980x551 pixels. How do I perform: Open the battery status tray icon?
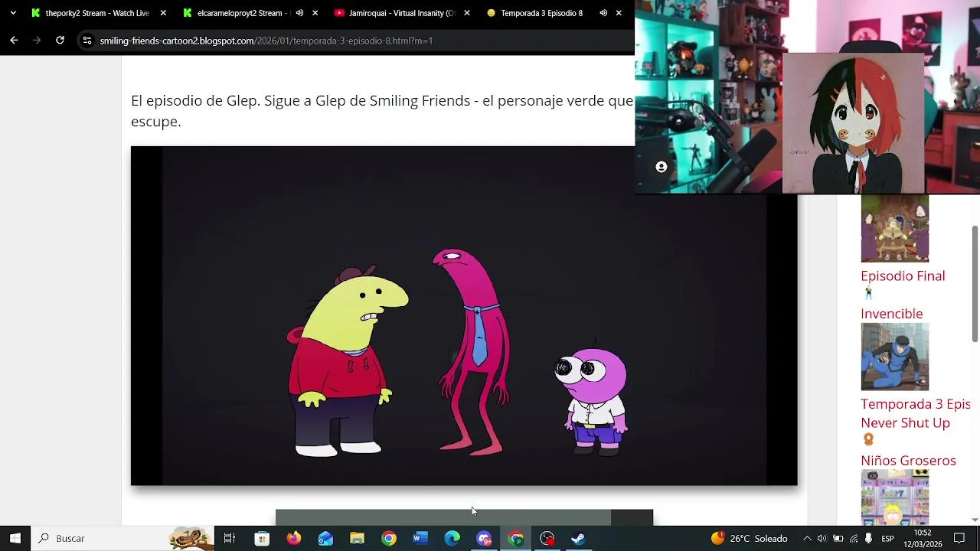tap(838, 538)
